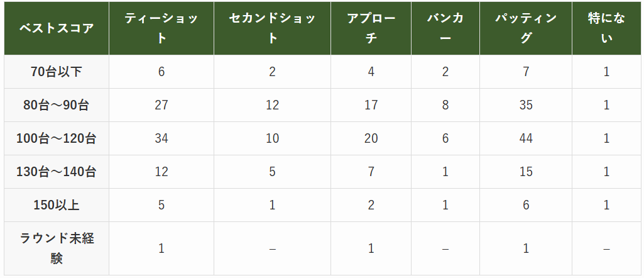Click the パッティング column header
Screen dimensions: 644x278
(526, 28)
